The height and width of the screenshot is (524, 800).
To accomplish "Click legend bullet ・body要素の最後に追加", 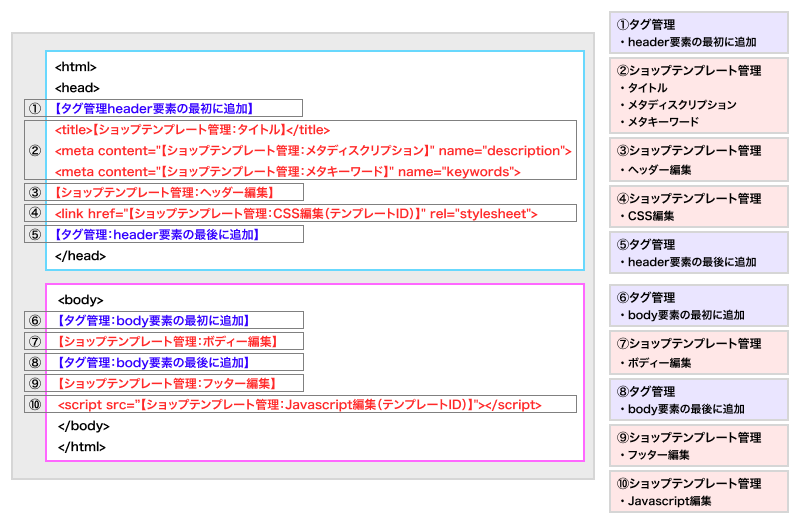I will (x=682, y=409).
